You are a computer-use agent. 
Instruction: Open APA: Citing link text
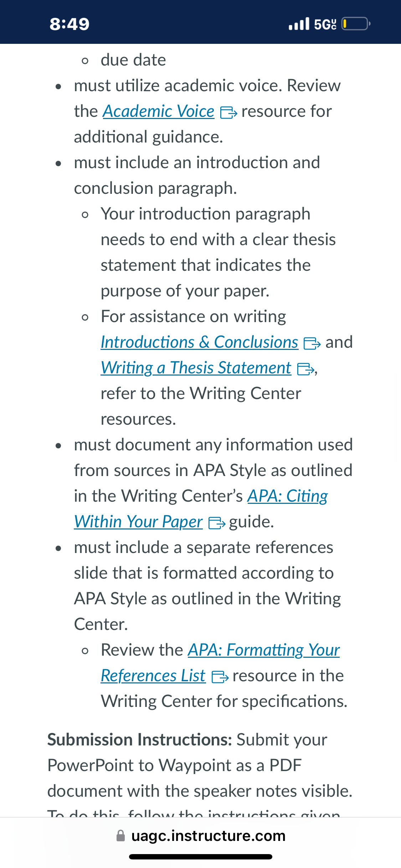(x=288, y=496)
